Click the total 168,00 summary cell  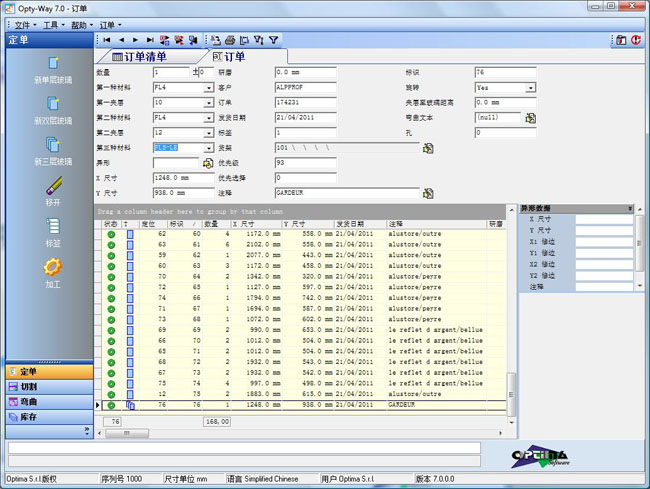218,421
